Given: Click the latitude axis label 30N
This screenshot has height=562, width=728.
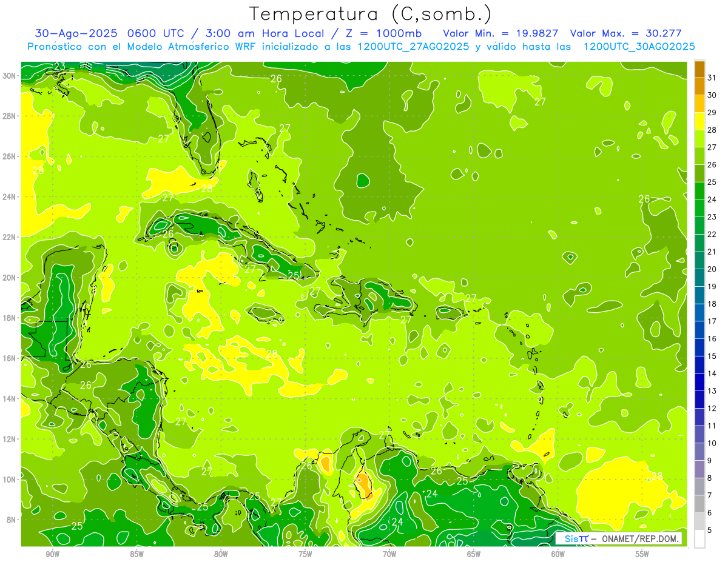Looking at the screenshot, I should click(x=10, y=76).
